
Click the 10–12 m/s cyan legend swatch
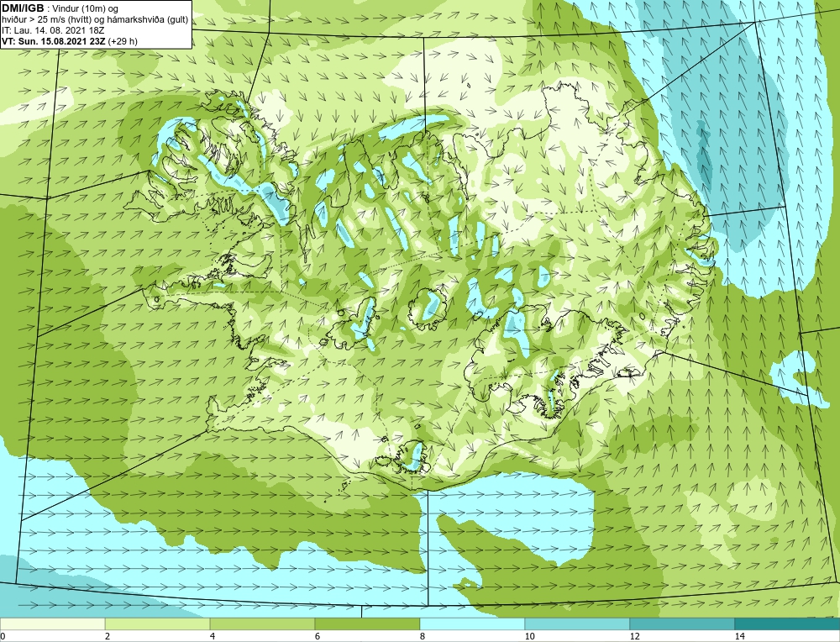point(578,624)
